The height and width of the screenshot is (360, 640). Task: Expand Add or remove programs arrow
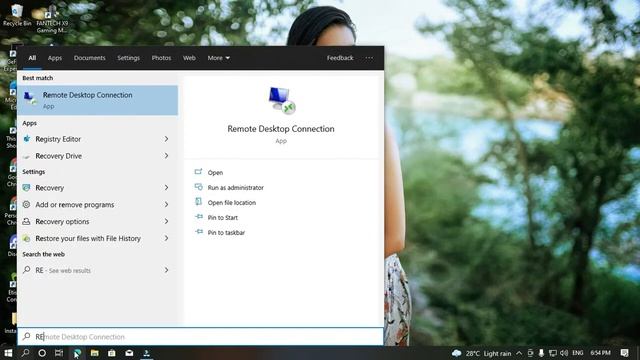pyautogui.click(x=167, y=204)
